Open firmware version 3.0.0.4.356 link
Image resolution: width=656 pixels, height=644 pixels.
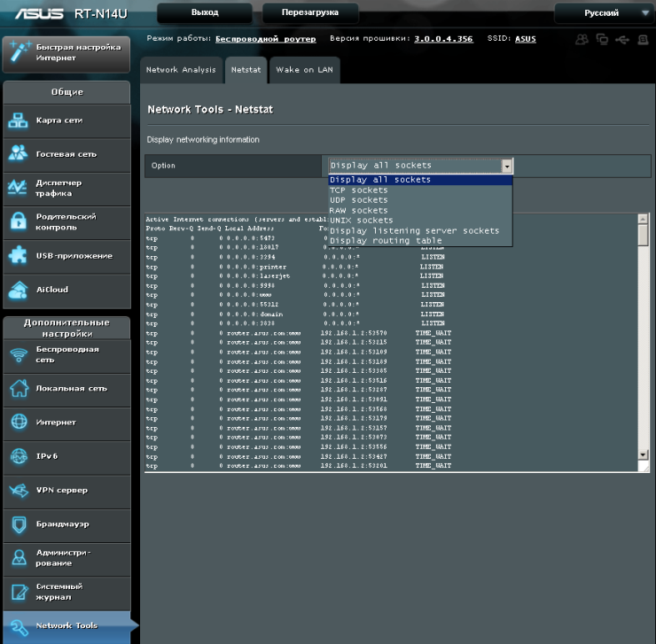pos(443,39)
